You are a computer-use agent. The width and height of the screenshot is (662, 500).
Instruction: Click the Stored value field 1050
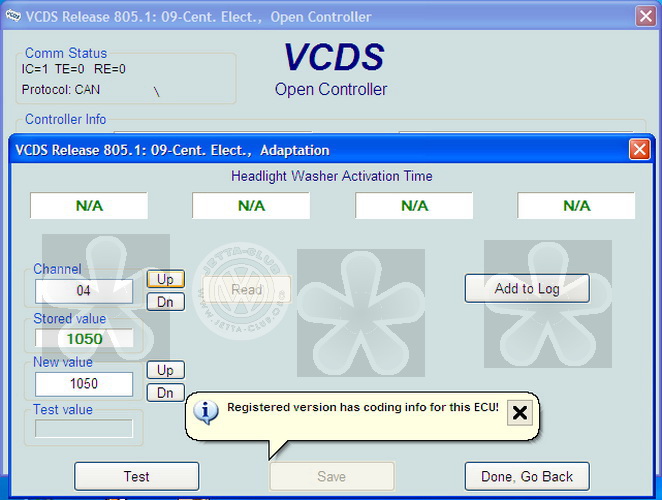click(x=84, y=339)
